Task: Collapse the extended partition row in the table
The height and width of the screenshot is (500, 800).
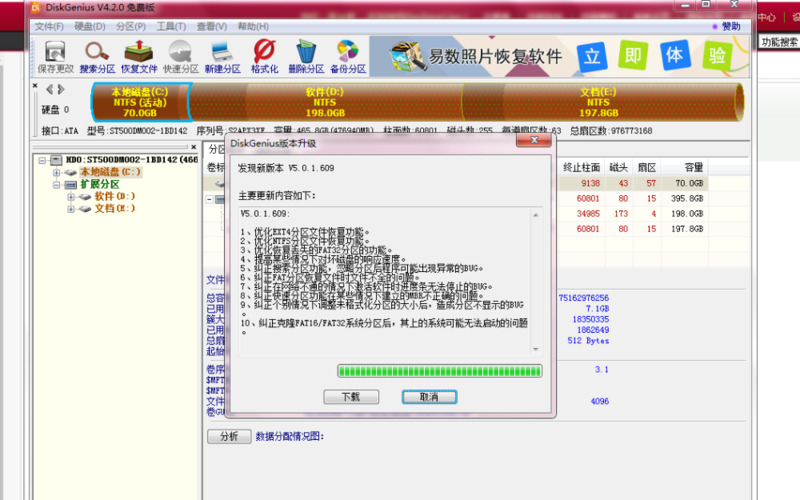Action: (x=209, y=199)
